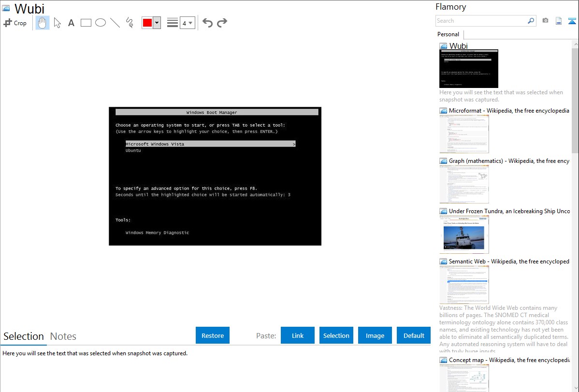
Task: Open the color picker dropdown arrow
Action: coord(157,23)
